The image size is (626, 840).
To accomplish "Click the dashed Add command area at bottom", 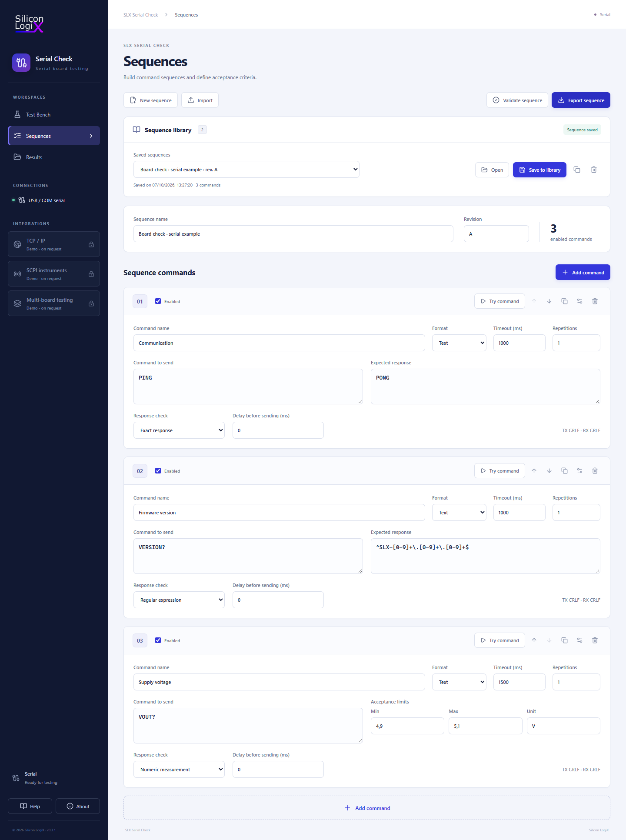I will tap(367, 808).
